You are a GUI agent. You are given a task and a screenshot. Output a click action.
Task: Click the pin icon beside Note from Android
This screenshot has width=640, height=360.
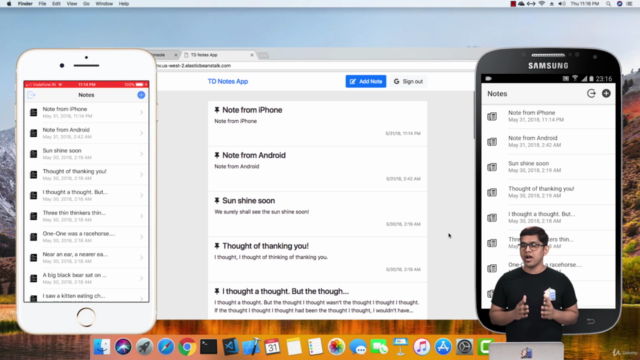pos(217,155)
